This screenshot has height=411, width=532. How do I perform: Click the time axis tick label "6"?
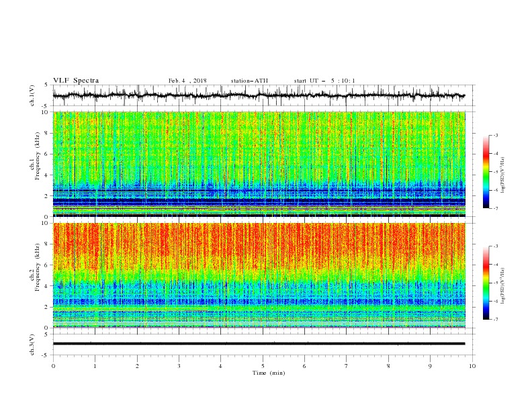point(304,366)
